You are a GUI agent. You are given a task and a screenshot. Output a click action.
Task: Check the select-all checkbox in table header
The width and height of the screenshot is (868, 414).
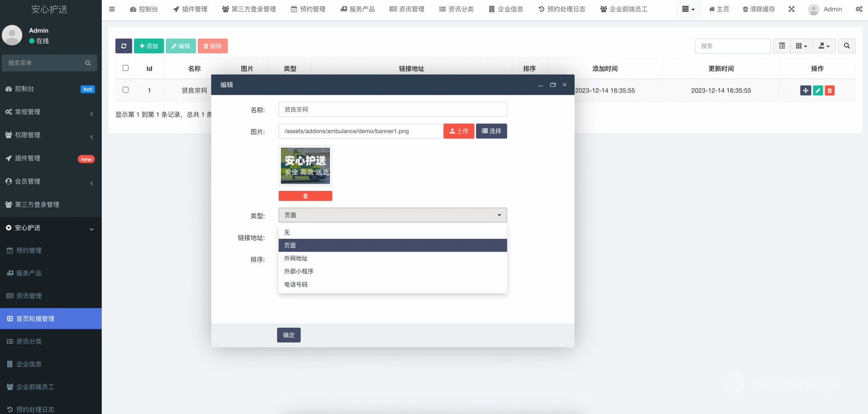[125, 68]
